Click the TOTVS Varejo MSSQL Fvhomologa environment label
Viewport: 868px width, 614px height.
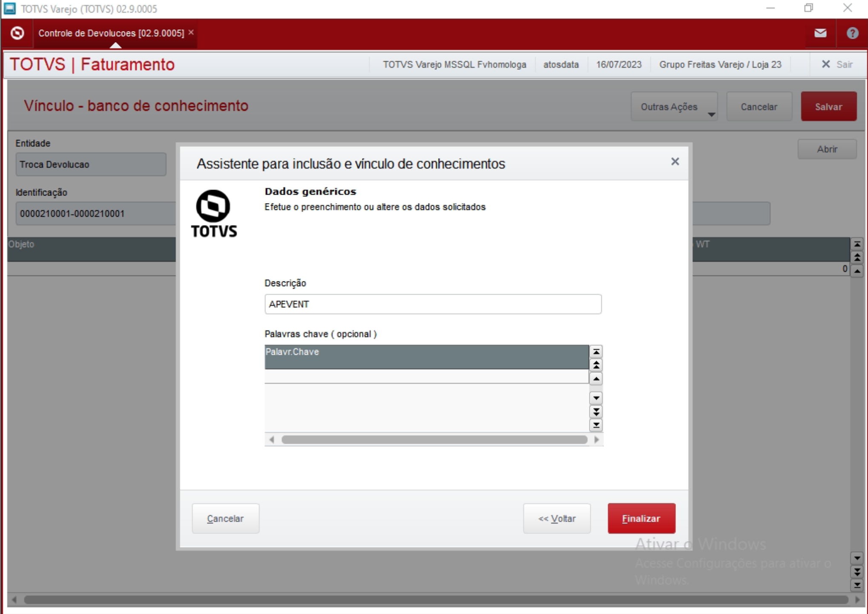click(x=454, y=64)
